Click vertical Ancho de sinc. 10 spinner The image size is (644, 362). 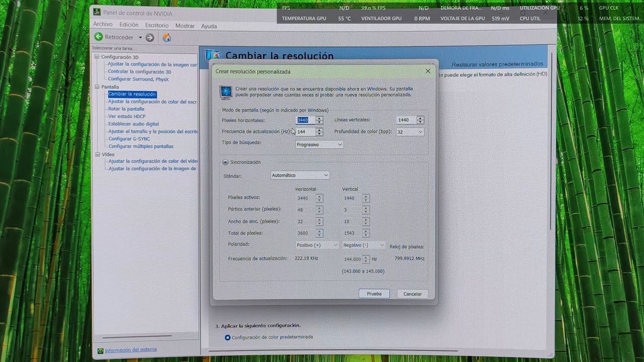tap(366, 221)
